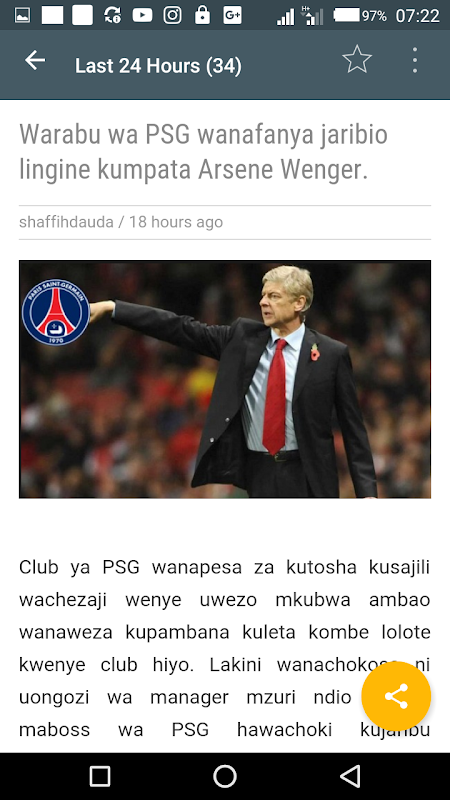Open the Arsene Wenger article photo
The height and width of the screenshot is (800, 450).
tap(225, 379)
